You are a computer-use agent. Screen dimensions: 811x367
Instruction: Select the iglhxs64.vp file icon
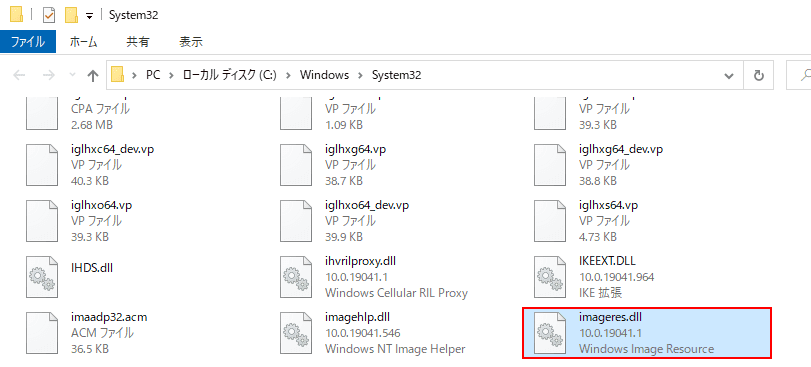click(x=549, y=221)
